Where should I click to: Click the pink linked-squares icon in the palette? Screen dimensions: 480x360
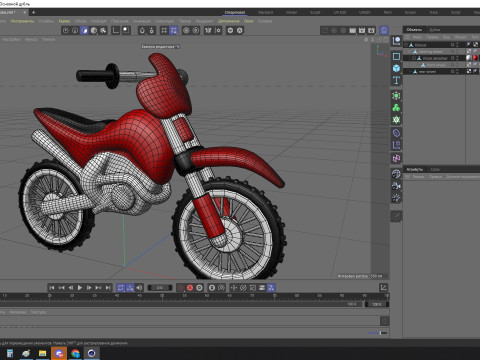(396, 158)
